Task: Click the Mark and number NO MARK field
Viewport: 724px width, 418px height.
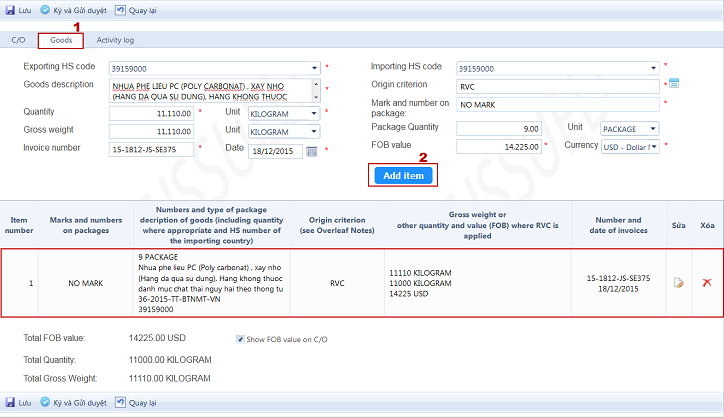Action: click(x=558, y=105)
